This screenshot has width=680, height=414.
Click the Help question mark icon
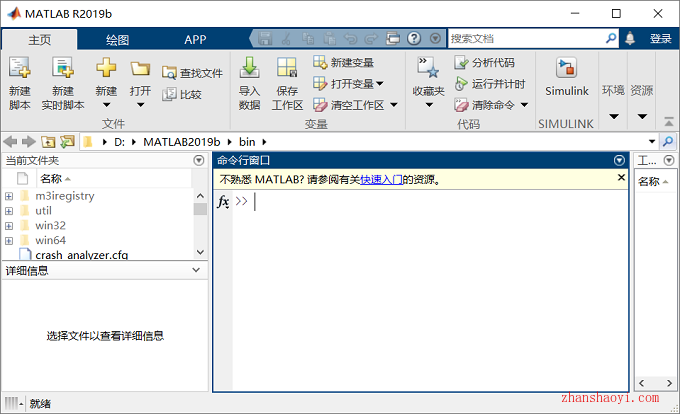(x=414, y=39)
